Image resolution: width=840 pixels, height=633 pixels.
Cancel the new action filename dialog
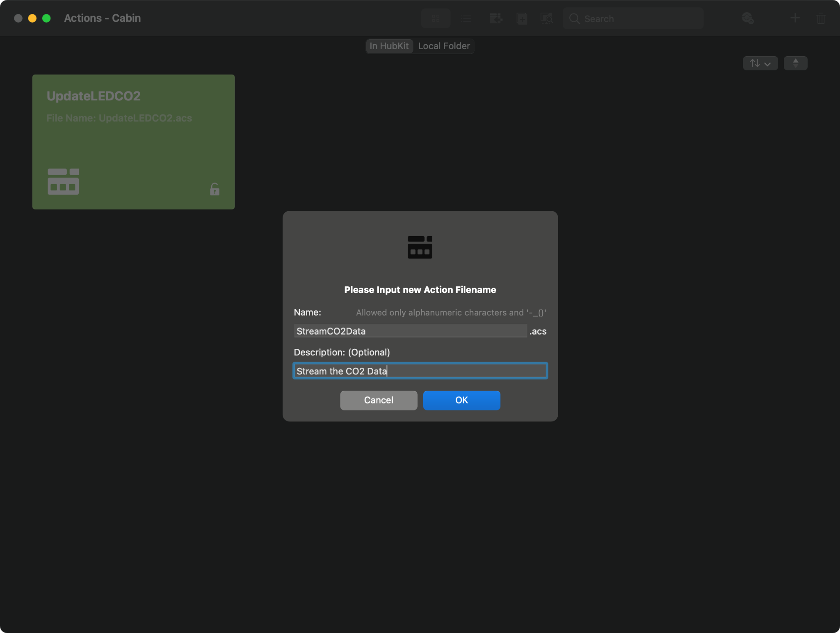coord(378,401)
